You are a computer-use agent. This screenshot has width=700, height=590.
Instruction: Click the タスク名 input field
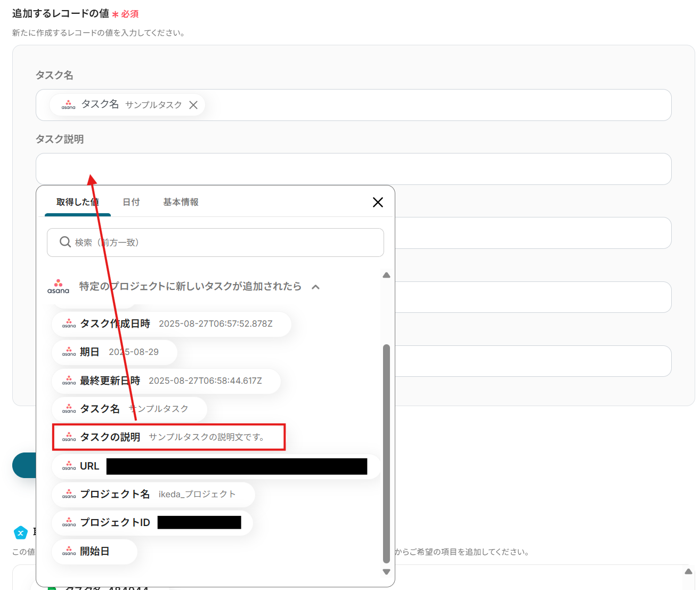(x=353, y=105)
